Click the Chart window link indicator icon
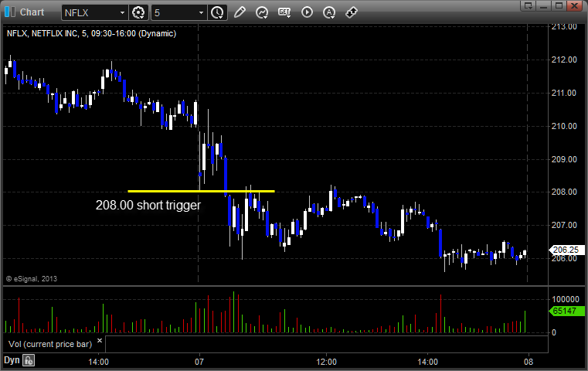 [10, 12]
